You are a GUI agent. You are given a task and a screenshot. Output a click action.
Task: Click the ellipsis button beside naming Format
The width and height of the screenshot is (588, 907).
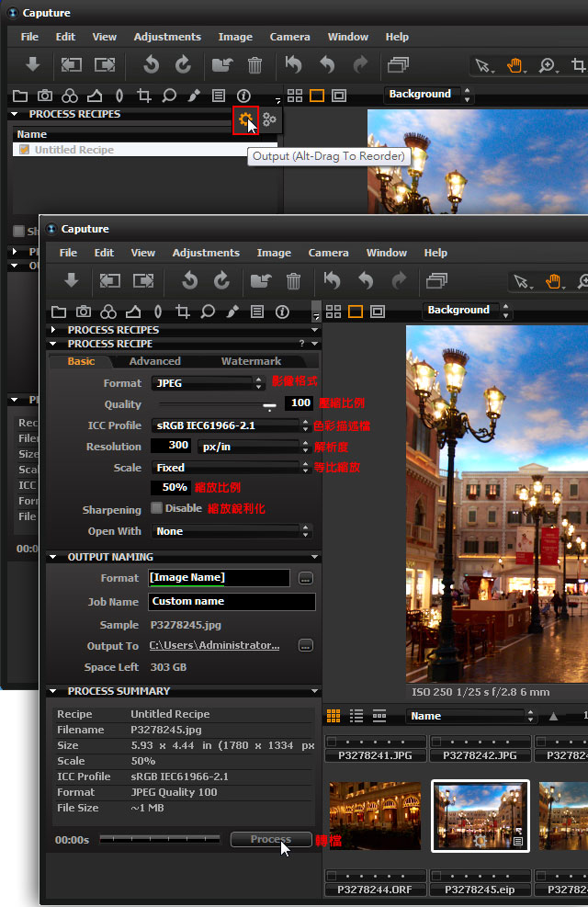pyautogui.click(x=306, y=578)
